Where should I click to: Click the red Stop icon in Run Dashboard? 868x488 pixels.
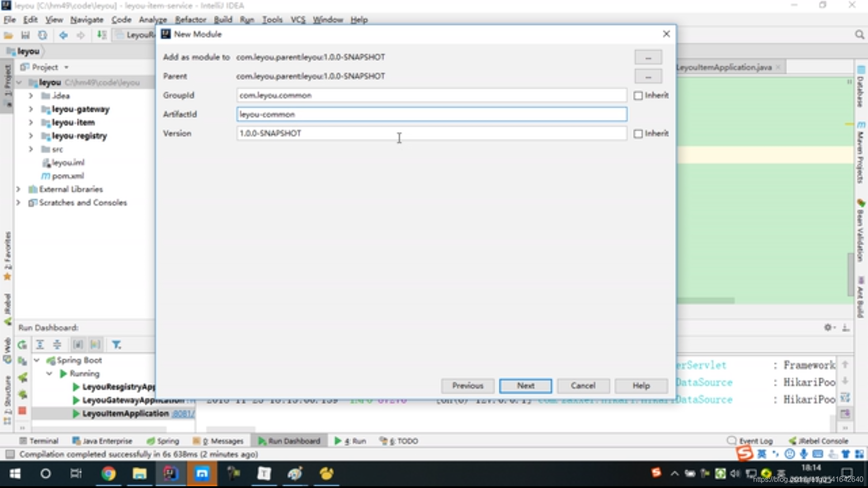(x=22, y=411)
